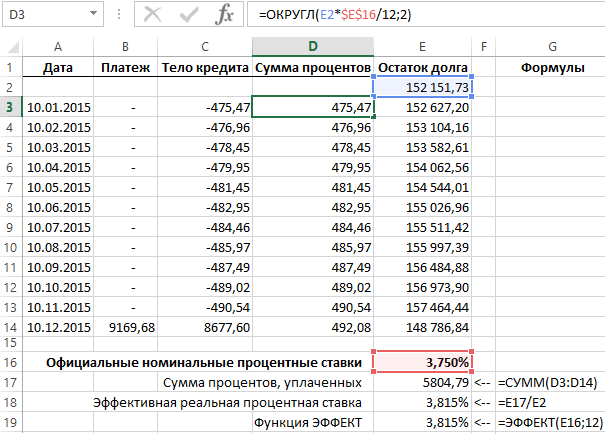Select cell with value -482,95
Image resolution: width=605 pixels, height=434 pixels.
[x=205, y=208]
